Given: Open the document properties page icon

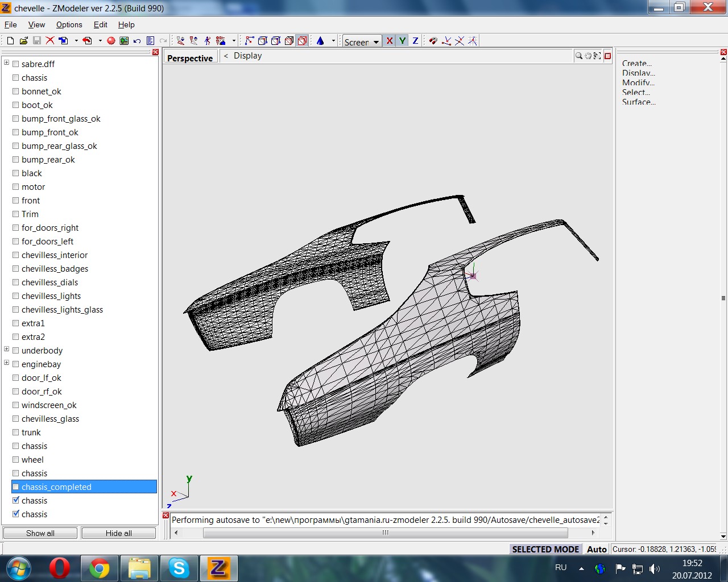Looking at the screenshot, I should click(150, 40).
